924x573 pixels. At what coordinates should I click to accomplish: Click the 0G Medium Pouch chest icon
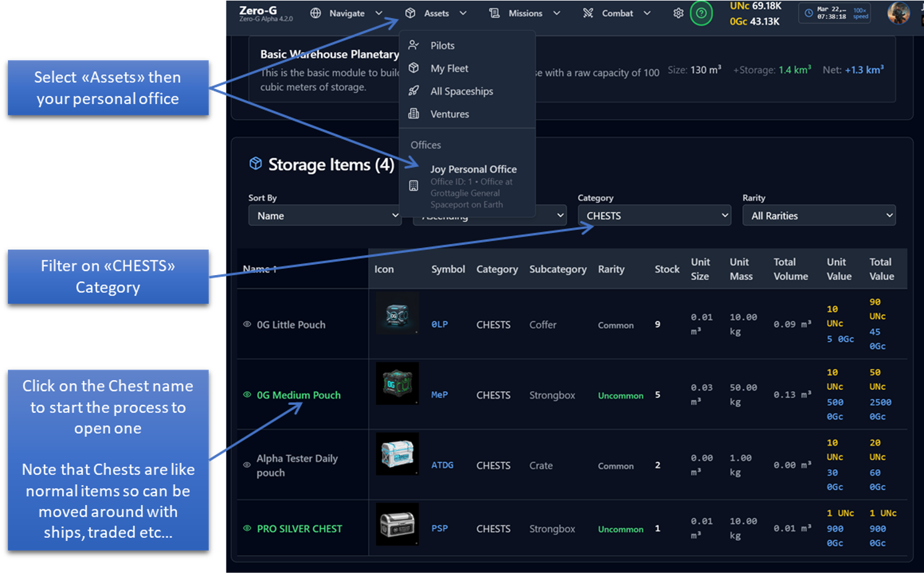[x=397, y=384]
